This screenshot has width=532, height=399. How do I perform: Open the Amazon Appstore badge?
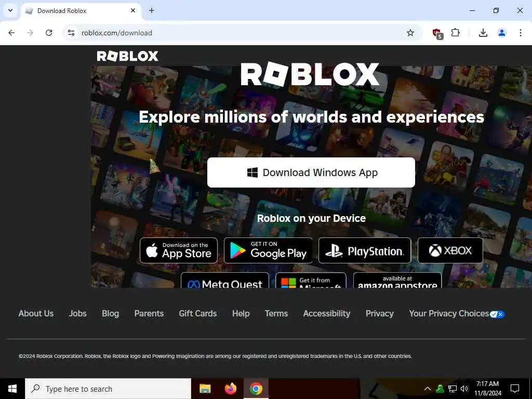click(397, 280)
